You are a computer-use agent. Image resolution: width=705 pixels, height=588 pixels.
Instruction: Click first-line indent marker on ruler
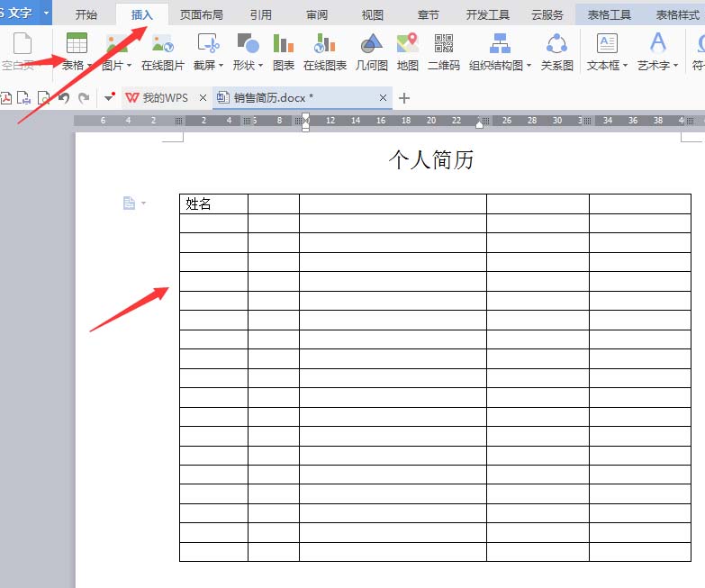coord(306,116)
